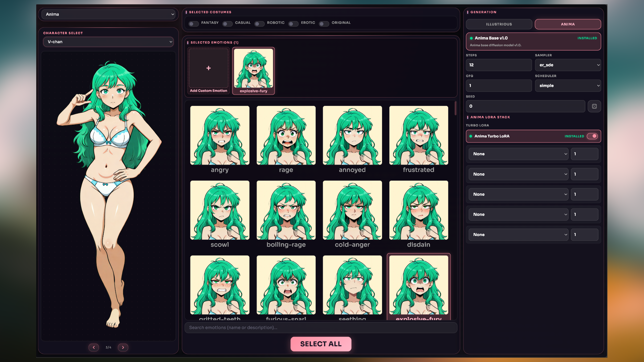Click the 3/4 page indicator text

pos(108,348)
